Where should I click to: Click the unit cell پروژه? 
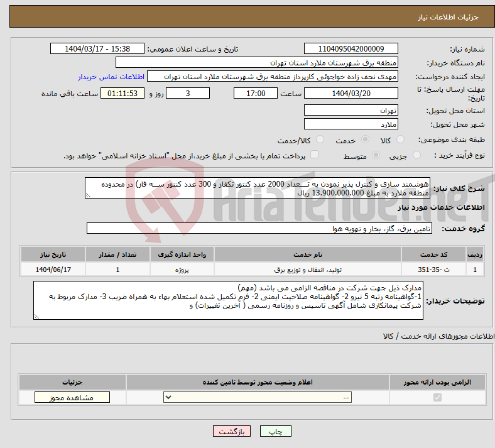click(182, 270)
